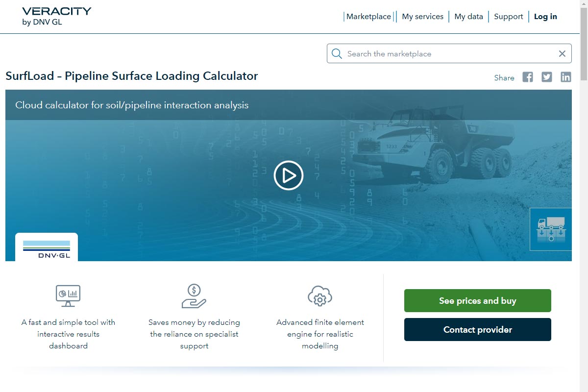Click the dashboard monitor icon
Image resolution: width=588 pixels, height=392 pixels.
pyautogui.click(x=68, y=295)
